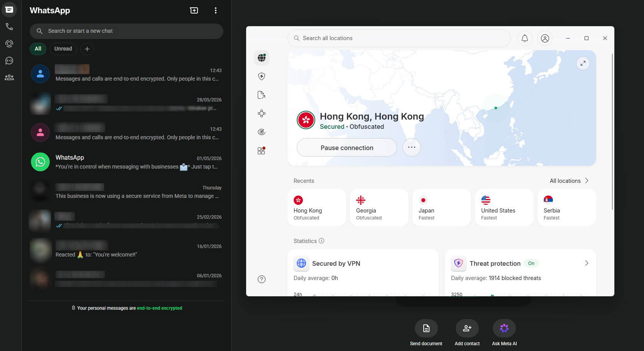The height and width of the screenshot is (351, 644).
Task: Open file sharing icon in VPN sidebar
Action: coord(262,95)
